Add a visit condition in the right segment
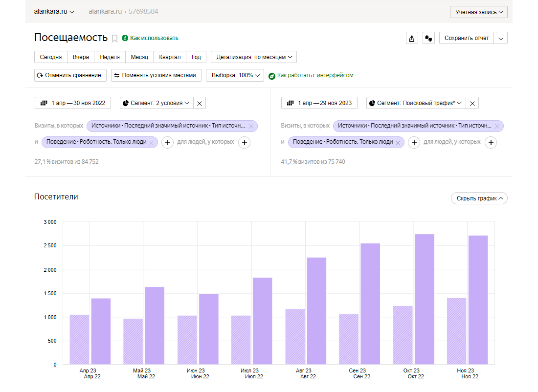 (414, 142)
